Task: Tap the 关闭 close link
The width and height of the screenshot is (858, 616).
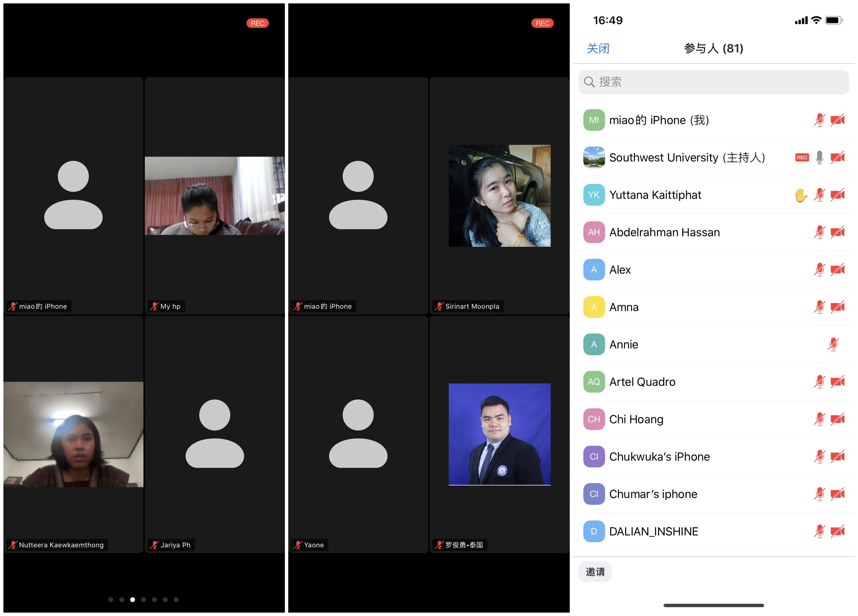Action: click(x=598, y=48)
